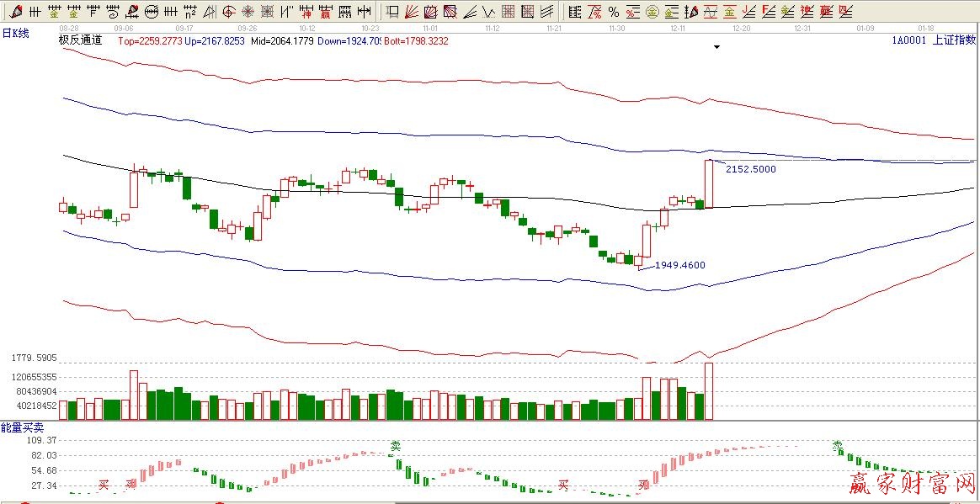Open the 能量买卖 indicator label
The image size is (980, 504).
[x=20, y=428]
